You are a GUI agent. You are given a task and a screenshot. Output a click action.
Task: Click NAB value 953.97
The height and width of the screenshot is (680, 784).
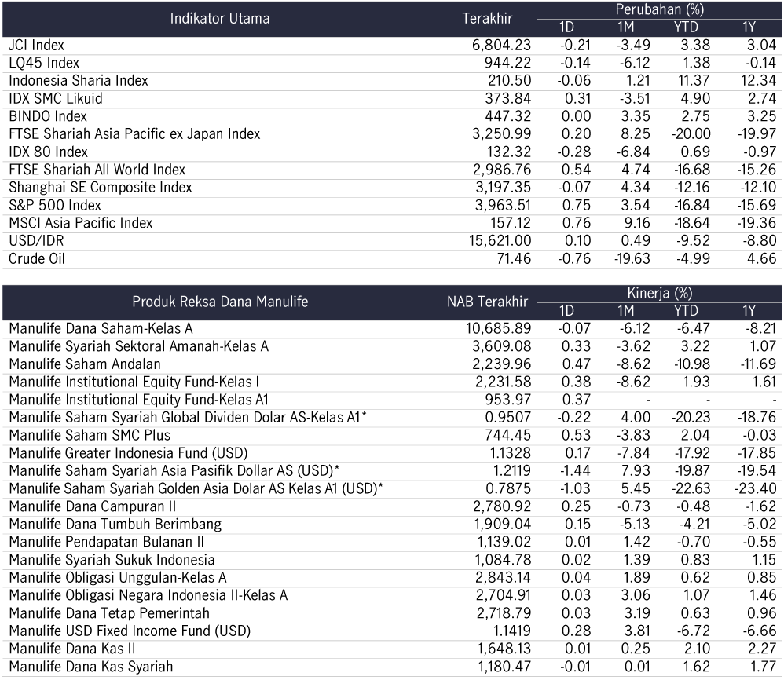tap(508, 400)
